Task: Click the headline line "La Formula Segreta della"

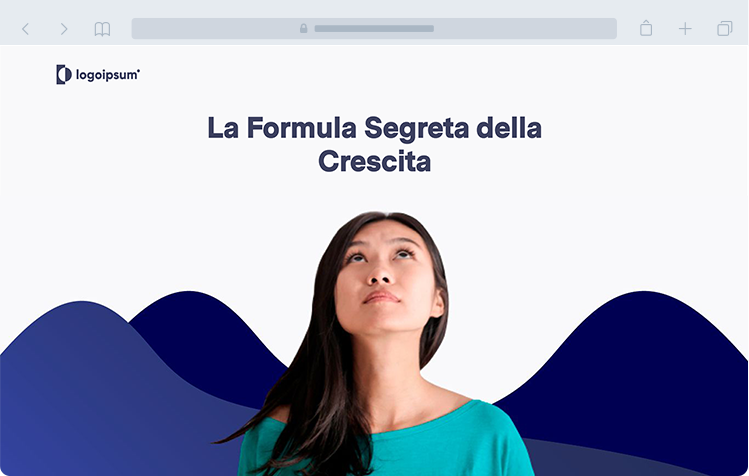Action: click(x=374, y=128)
